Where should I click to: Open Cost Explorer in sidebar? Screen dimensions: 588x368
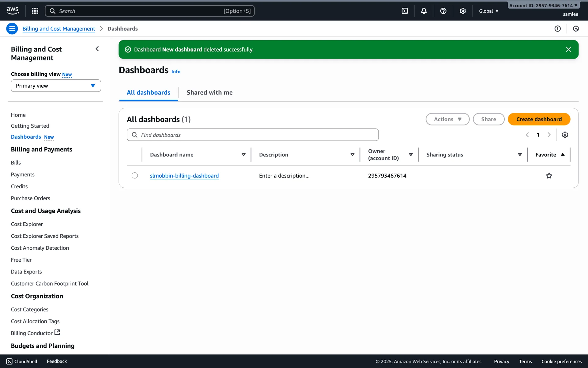[x=27, y=224]
